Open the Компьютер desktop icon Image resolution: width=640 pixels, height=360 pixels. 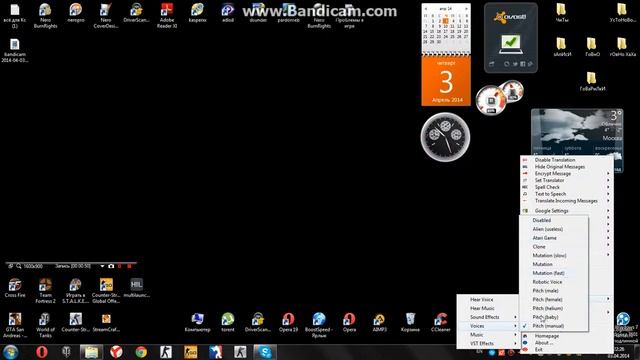(198, 322)
